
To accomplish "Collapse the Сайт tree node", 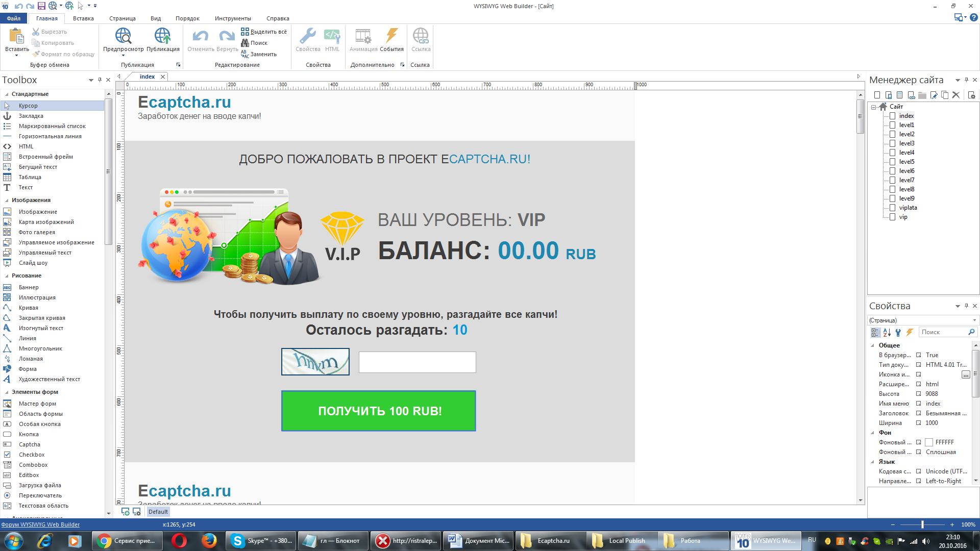I will tap(873, 107).
